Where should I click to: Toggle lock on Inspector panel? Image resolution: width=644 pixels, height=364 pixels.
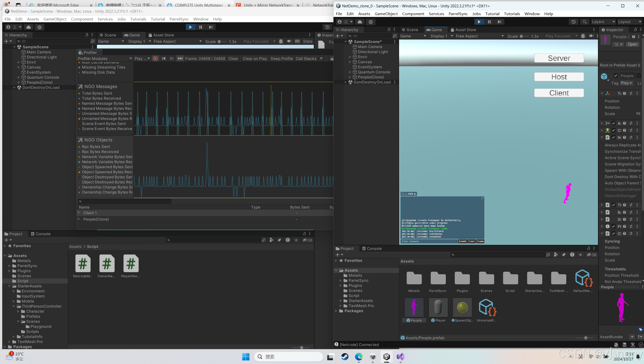(x=635, y=30)
